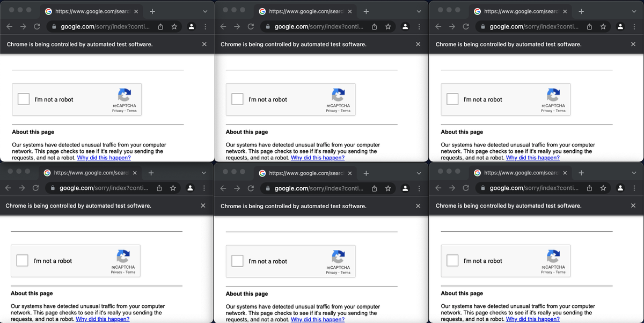The height and width of the screenshot is (323, 644).
Task: Select the google.com/search tab in top-left window
Action: pyautogui.click(x=91, y=11)
